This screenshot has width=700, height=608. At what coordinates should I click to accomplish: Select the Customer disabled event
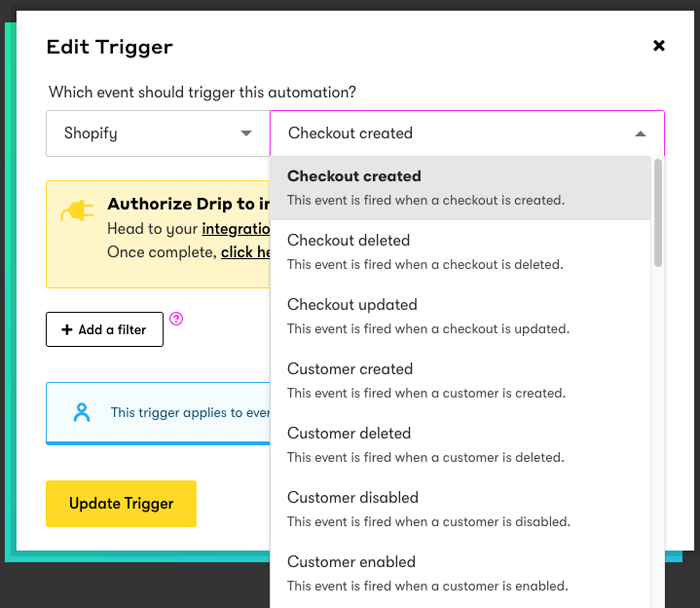pyautogui.click(x=460, y=508)
